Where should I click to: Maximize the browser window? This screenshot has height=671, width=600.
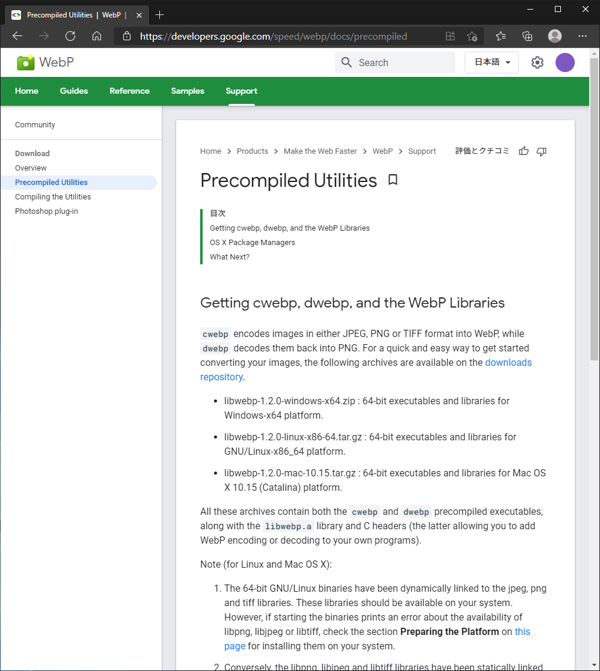pos(558,9)
